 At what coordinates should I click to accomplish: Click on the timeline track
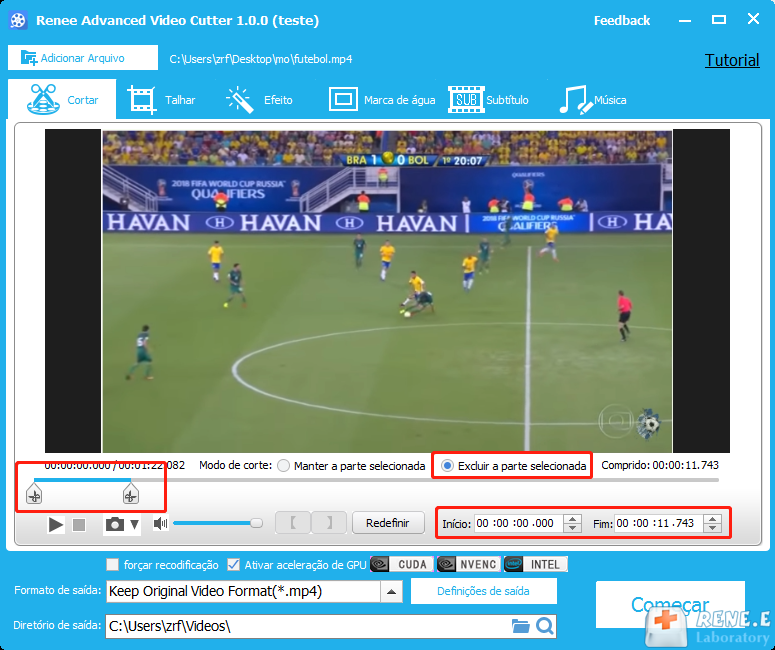(x=376, y=480)
